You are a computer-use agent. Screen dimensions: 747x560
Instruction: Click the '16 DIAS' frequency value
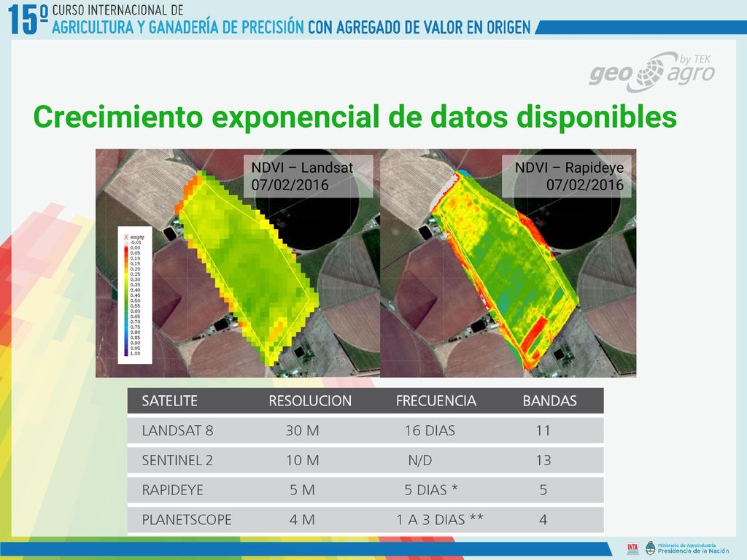point(430,430)
